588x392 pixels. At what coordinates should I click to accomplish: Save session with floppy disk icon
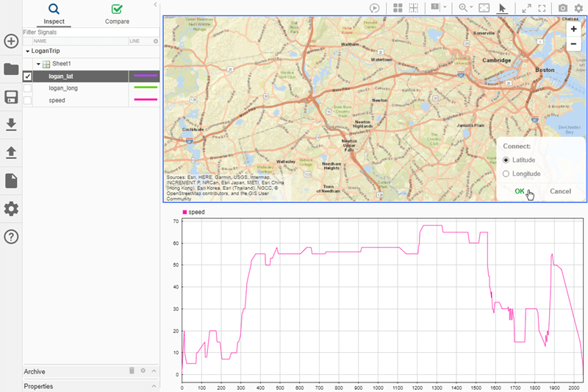pos(11,97)
